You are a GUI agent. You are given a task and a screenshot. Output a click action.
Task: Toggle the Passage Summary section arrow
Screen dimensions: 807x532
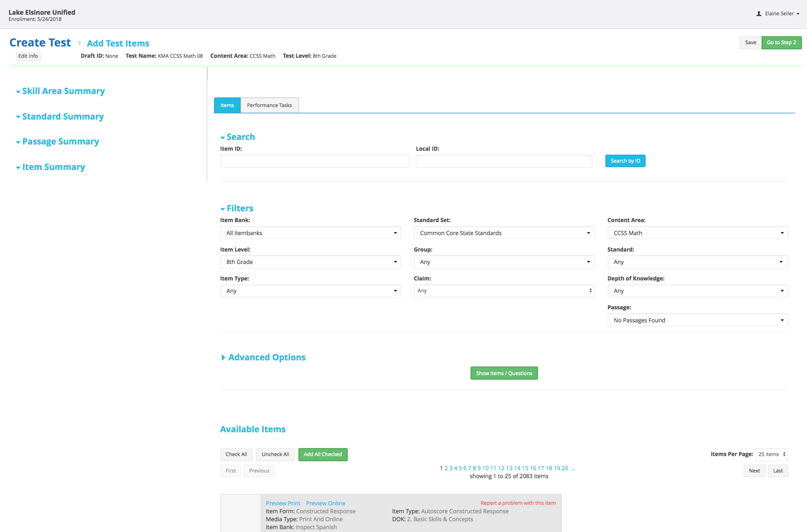click(x=18, y=142)
